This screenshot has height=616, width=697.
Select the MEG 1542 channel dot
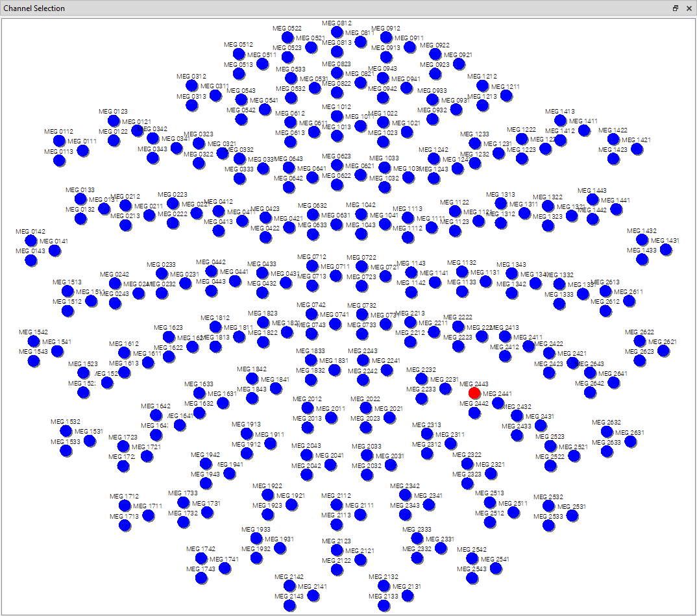[34, 341]
